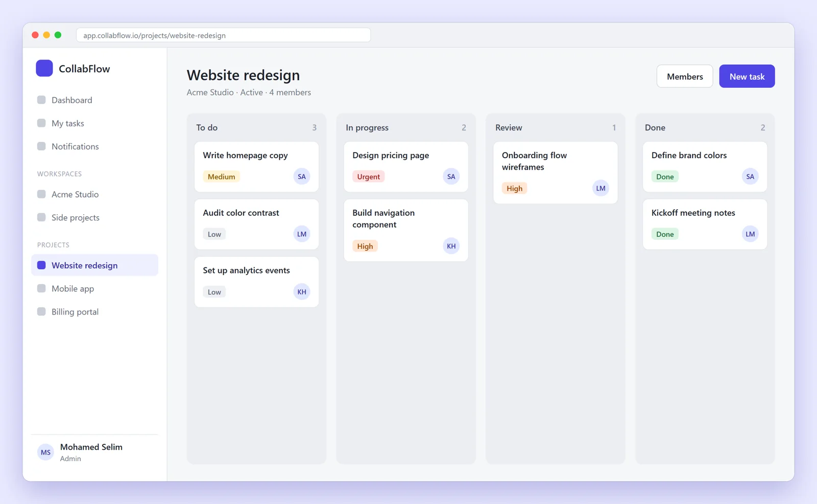Image resolution: width=817 pixels, height=504 pixels.
Task: Click LM avatar on Audit color contrast
Action: click(x=302, y=234)
